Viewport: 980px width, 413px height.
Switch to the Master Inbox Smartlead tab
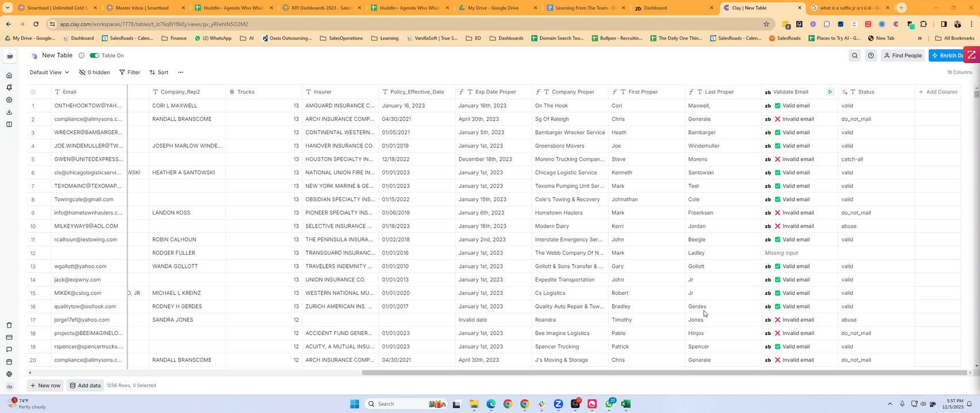146,8
